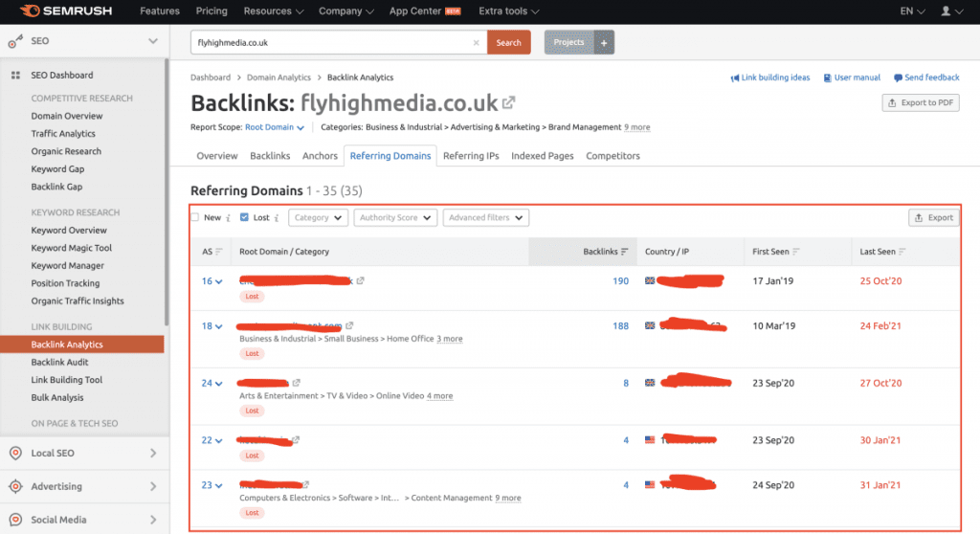Click the 190 backlinks count
This screenshot has width=980, height=534.
[x=620, y=281]
